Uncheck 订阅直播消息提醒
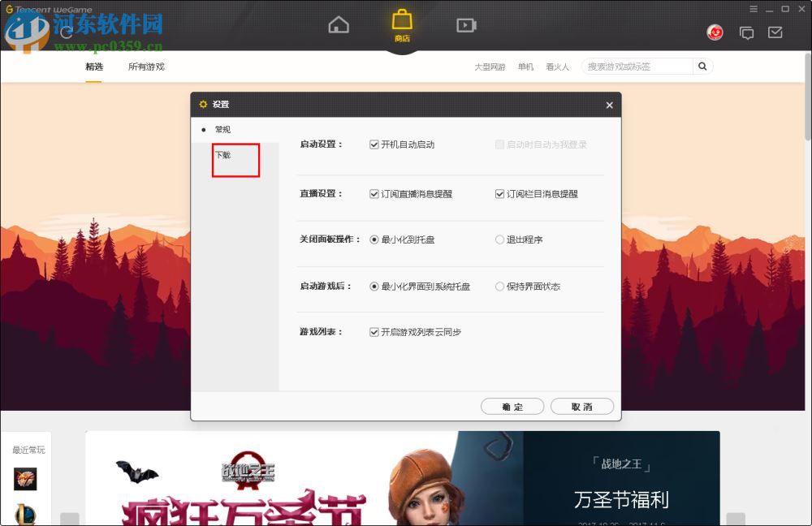Screen dimensions: 812x526 pos(374,192)
